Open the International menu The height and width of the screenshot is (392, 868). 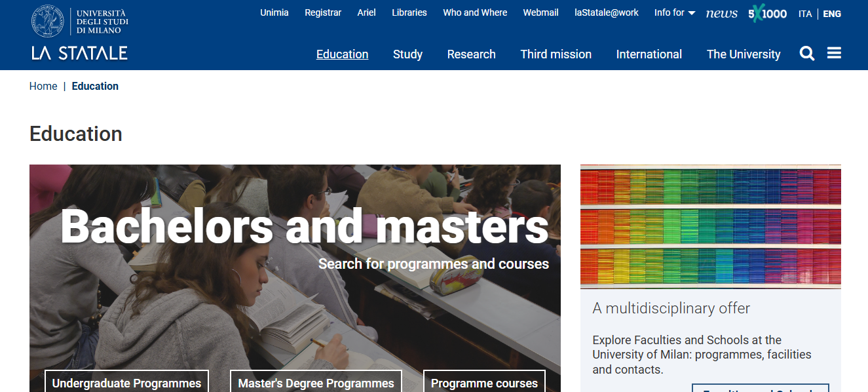tap(649, 54)
